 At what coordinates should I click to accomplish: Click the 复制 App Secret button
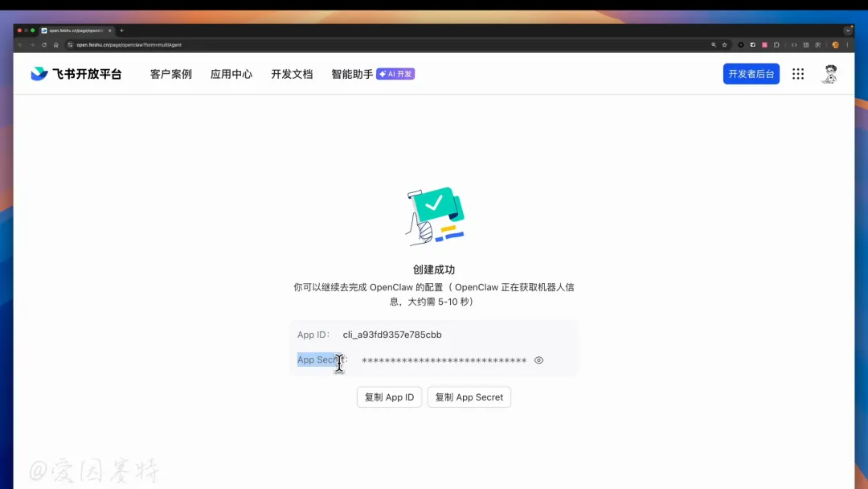pyautogui.click(x=469, y=397)
